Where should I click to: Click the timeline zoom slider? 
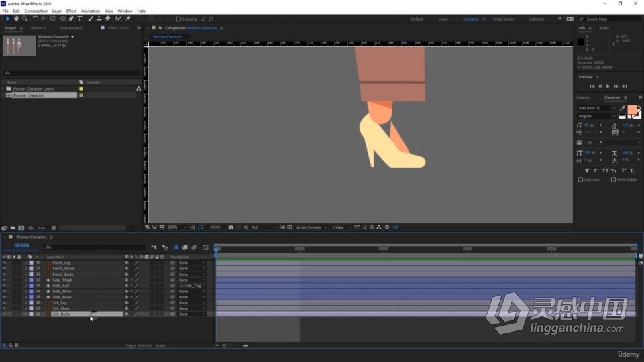click(231, 345)
